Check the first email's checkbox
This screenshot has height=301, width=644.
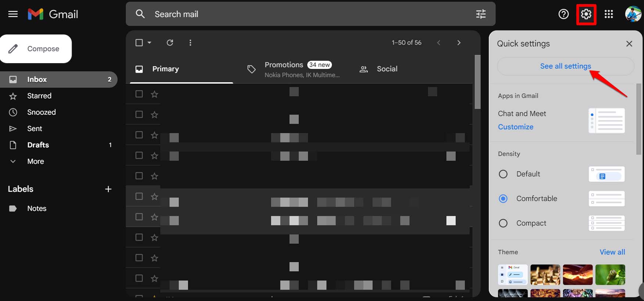[x=139, y=94]
